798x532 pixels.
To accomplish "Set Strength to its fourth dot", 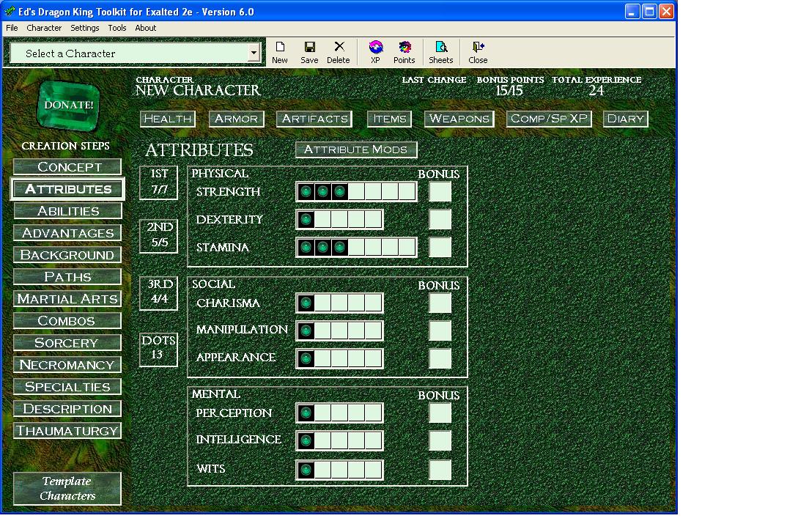I will point(356,192).
